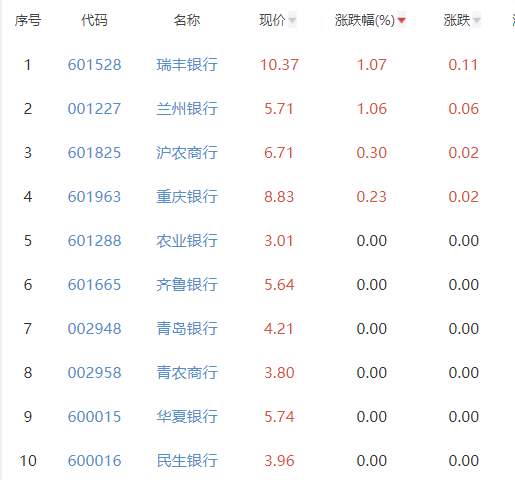Open stock code 600016
Image resolution: width=515 pixels, height=480 pixels.
pos(94,461)
